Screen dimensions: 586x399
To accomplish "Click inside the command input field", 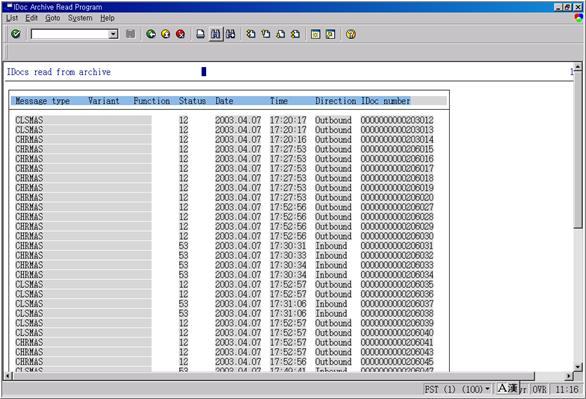I will [70, 34].
